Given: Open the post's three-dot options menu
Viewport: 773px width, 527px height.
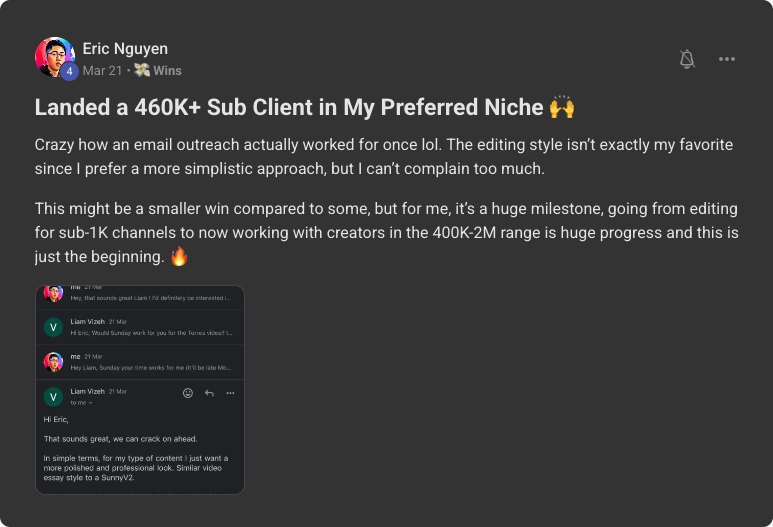Looking at the screenshot, I should [x=727, y=60].
